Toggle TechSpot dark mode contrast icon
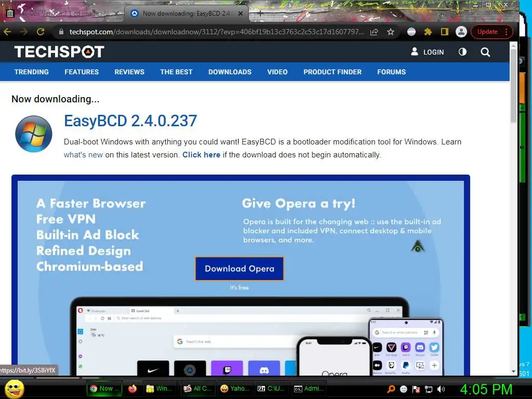The height and width of the screenshot is (399, 532). coord(462,52)
